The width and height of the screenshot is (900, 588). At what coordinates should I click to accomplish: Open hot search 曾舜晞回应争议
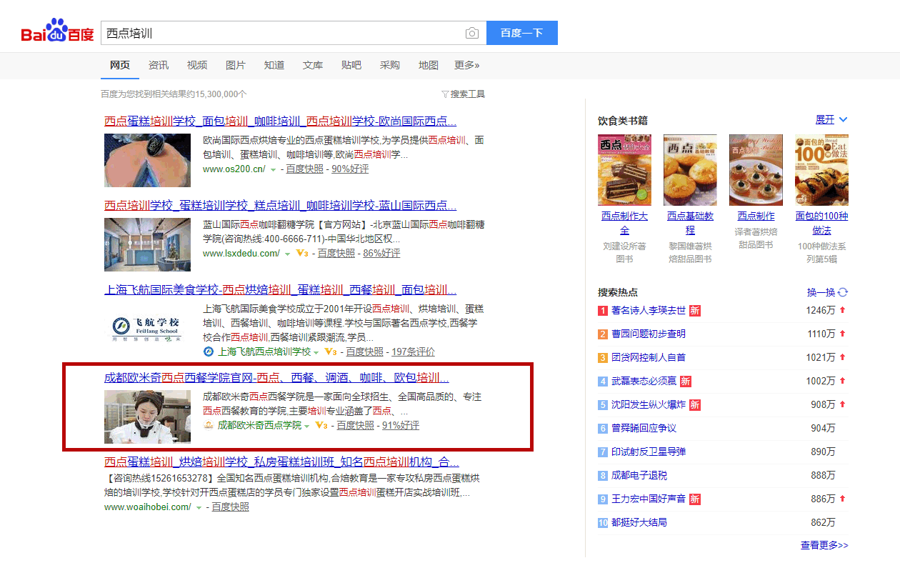644,428
